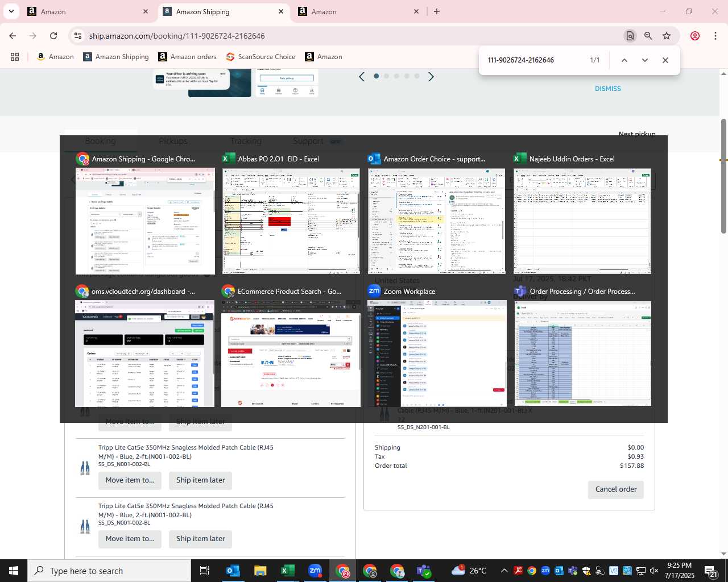Click the zoom magnifier icon in address bar
Viewport: 728px width, 582px height.
(648, 36)
